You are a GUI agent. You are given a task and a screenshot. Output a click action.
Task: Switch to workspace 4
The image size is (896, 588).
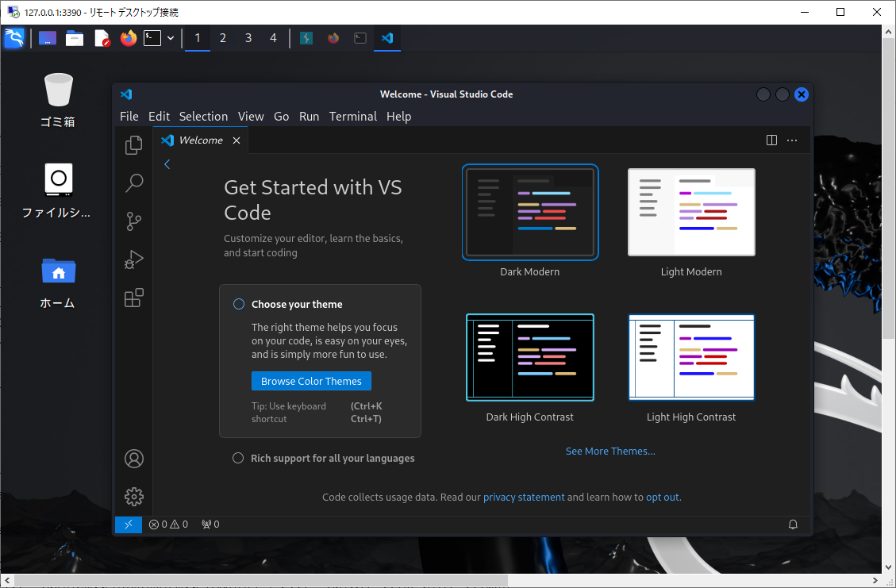click(x=273, y=38)
